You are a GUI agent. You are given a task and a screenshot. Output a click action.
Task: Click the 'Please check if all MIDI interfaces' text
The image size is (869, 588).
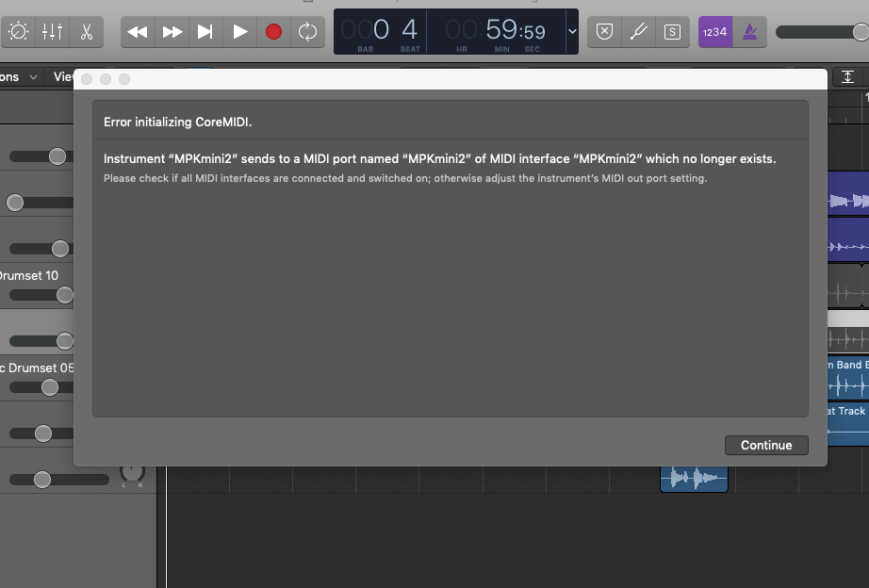click(x=405, y=178)
